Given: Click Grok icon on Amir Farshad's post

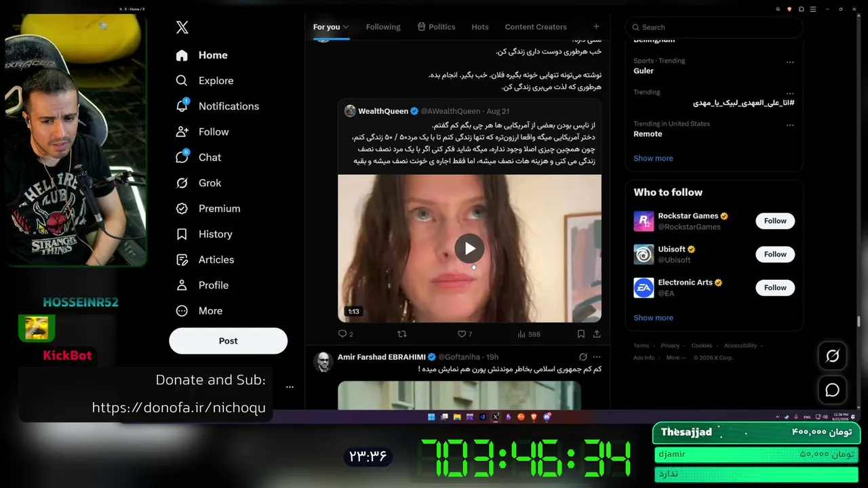Looking at the screenshot, I should tap(583, 357).
